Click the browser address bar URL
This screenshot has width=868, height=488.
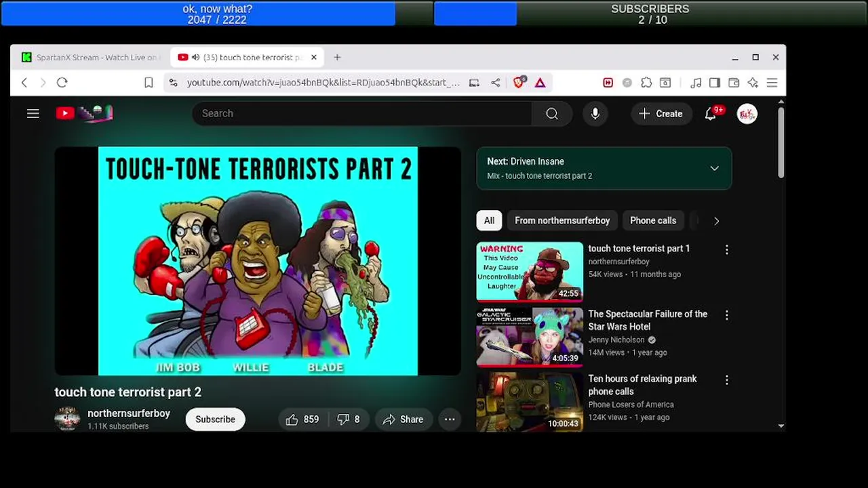click(323, 83)
